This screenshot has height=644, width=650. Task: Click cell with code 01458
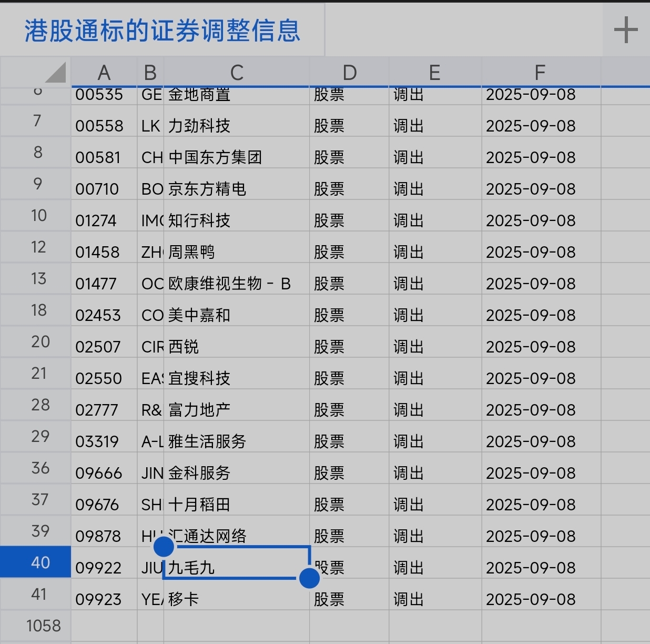(104, 247)
